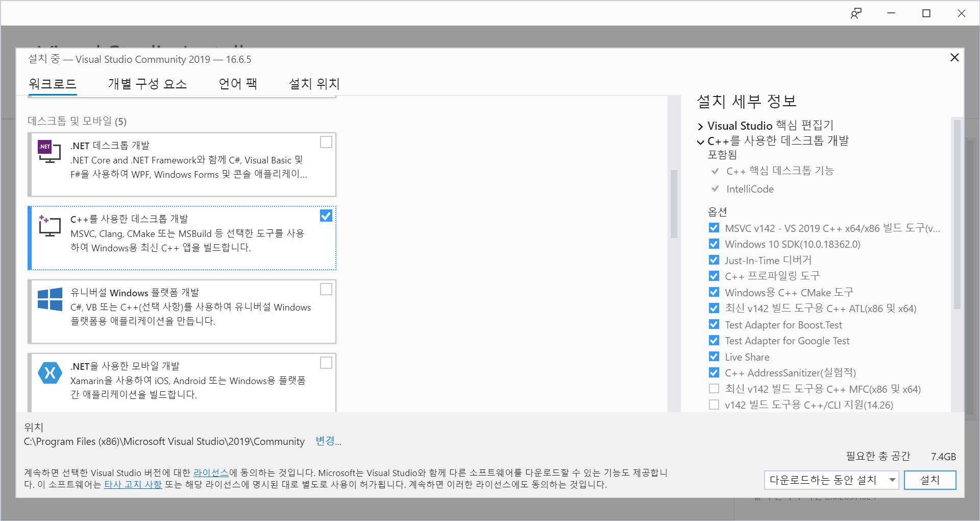980x521 pixels.
Task: Uncheck C++ AddressSanitizer(실험적) option
Action: coord(714,373)
